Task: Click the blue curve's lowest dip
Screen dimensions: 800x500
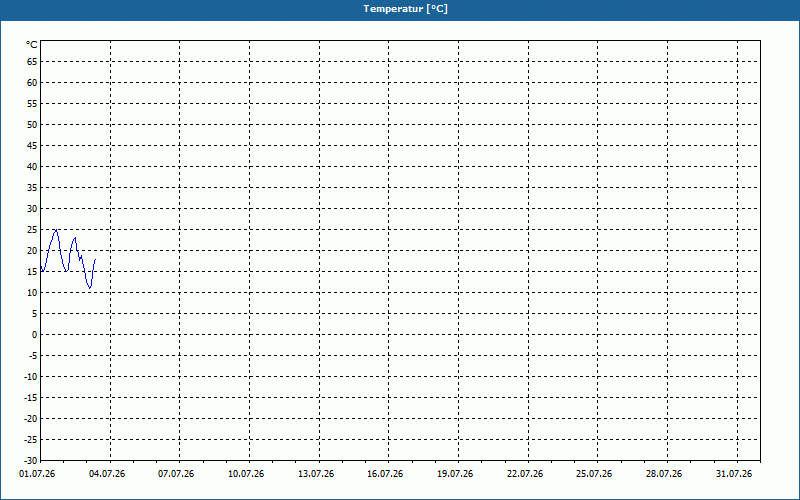Action: coord(90,288)
